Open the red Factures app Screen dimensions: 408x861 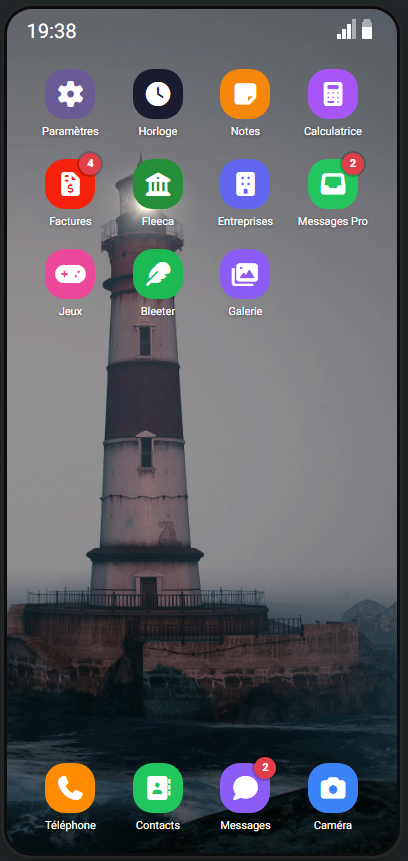coord(70,184)
